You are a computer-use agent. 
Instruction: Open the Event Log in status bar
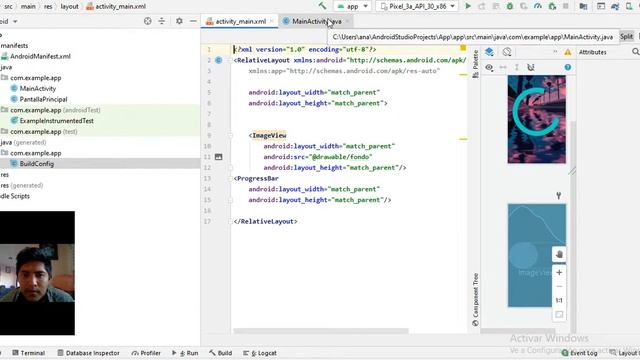[x=580, y=353]
